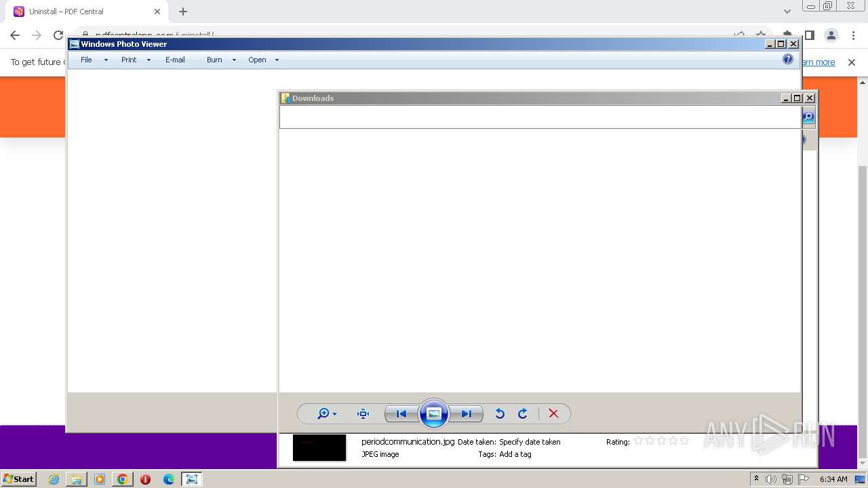Open the Burn menu in Photo Viewer

coord(214,60)
